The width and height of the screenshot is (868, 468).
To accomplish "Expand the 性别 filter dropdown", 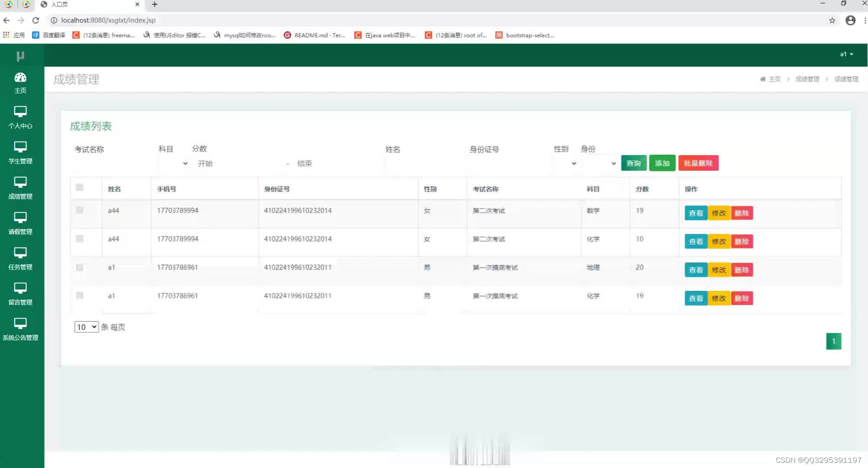I will tap(566, 163).
